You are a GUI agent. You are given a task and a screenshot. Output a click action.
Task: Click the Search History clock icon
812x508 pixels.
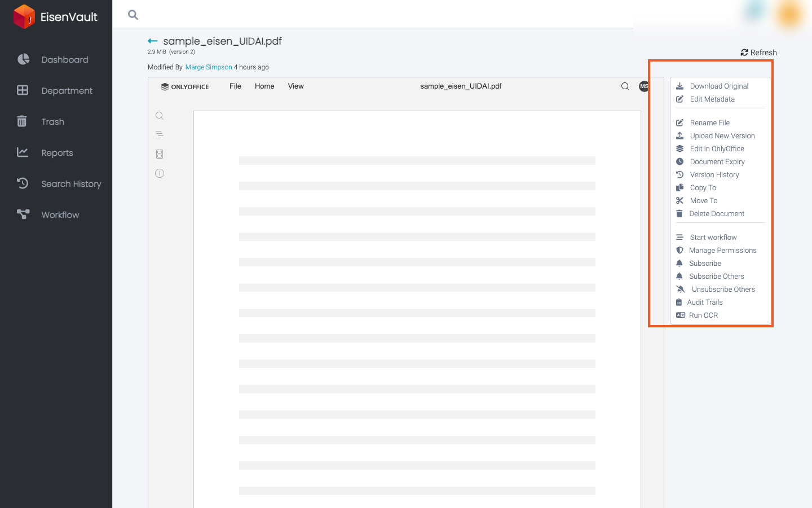click(23, 183)
